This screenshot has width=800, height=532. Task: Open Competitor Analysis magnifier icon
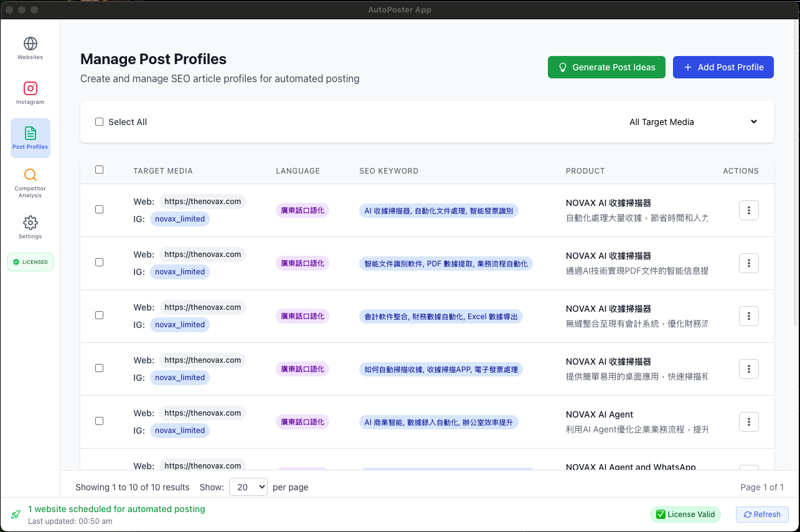(x=30, y=175)
